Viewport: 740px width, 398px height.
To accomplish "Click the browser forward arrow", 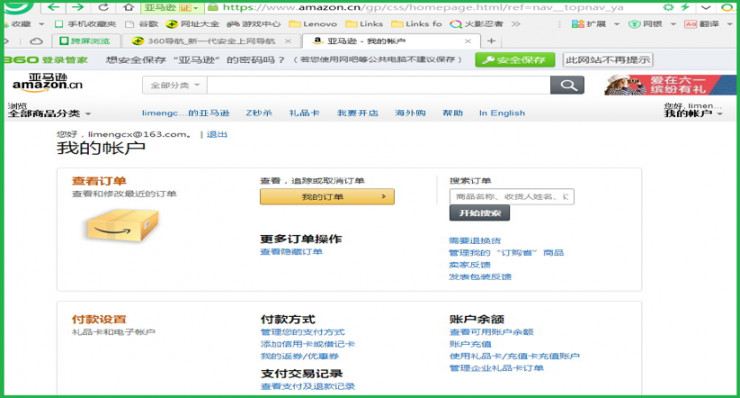I will coord(78,7).
